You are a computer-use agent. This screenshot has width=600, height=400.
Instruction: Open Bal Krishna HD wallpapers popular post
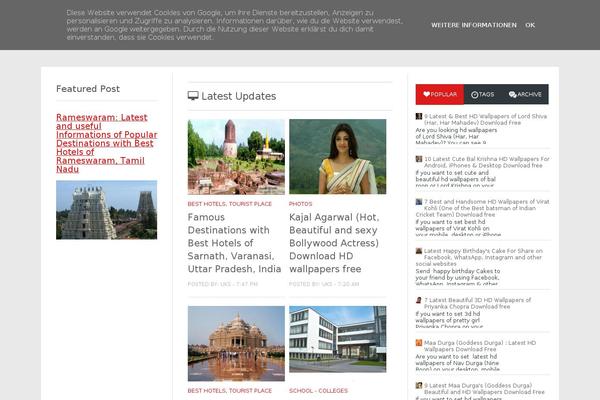tap(486, 162)
